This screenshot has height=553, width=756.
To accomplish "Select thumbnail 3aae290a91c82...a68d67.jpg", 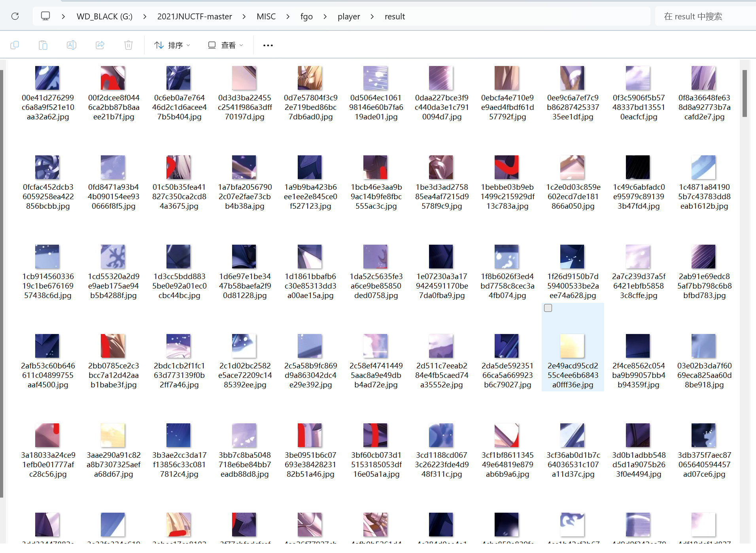I will pyautogui.click(x=113, y=435).
